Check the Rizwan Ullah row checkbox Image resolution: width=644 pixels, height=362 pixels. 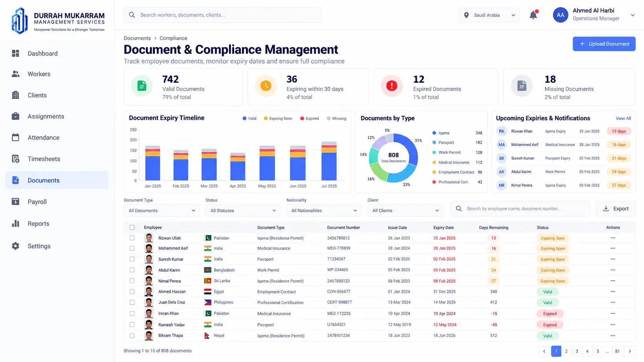(132, 238)
